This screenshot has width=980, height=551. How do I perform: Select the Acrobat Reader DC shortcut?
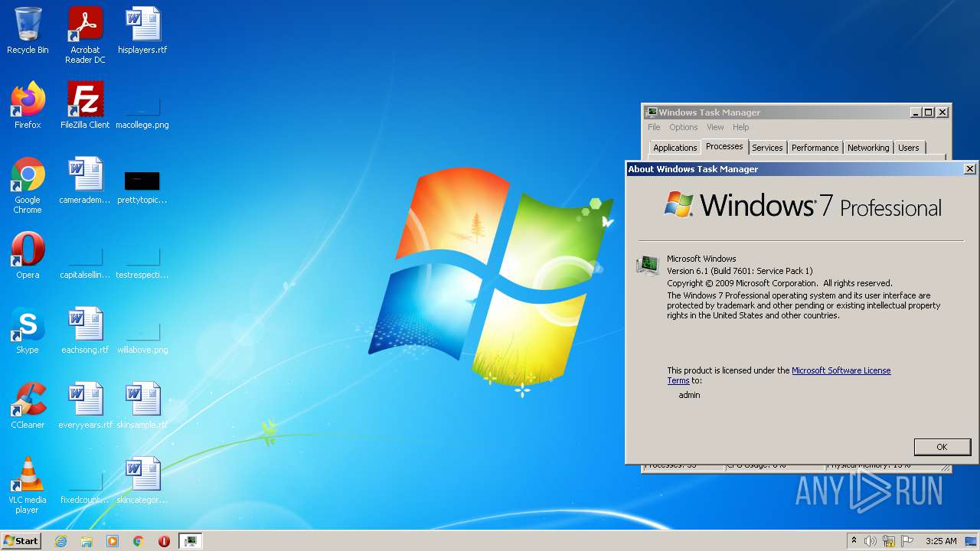(85, 35)
